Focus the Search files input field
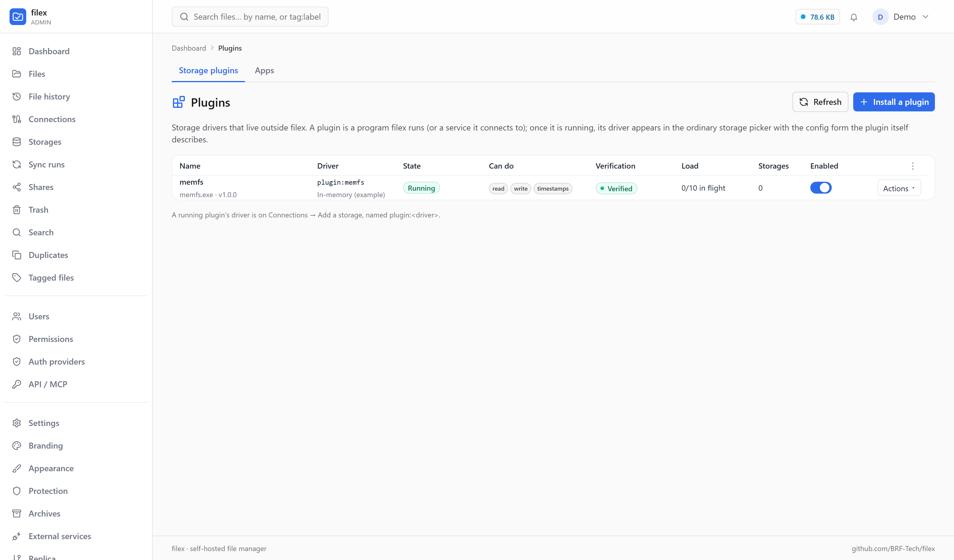 250,17
